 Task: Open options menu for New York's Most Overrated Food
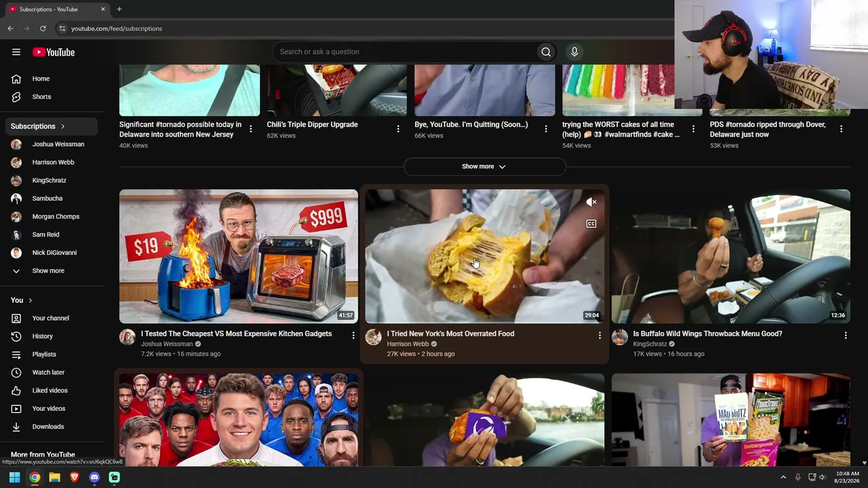click(599, 335)
